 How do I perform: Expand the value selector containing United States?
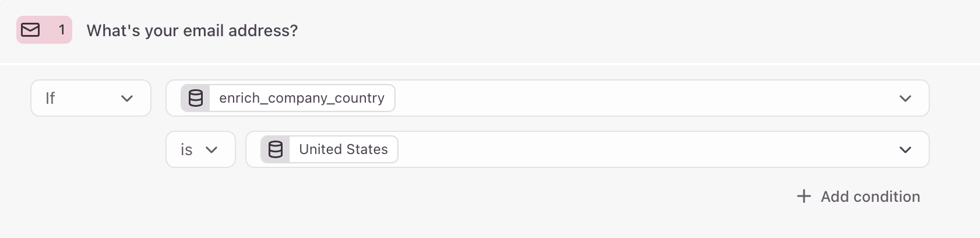tap(587, 149)
